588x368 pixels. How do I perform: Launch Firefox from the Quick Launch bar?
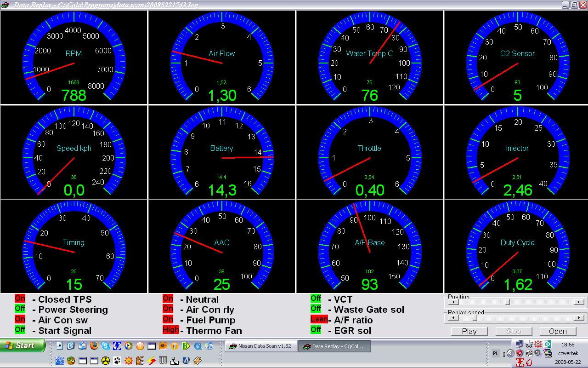click(x=94, y=346)
